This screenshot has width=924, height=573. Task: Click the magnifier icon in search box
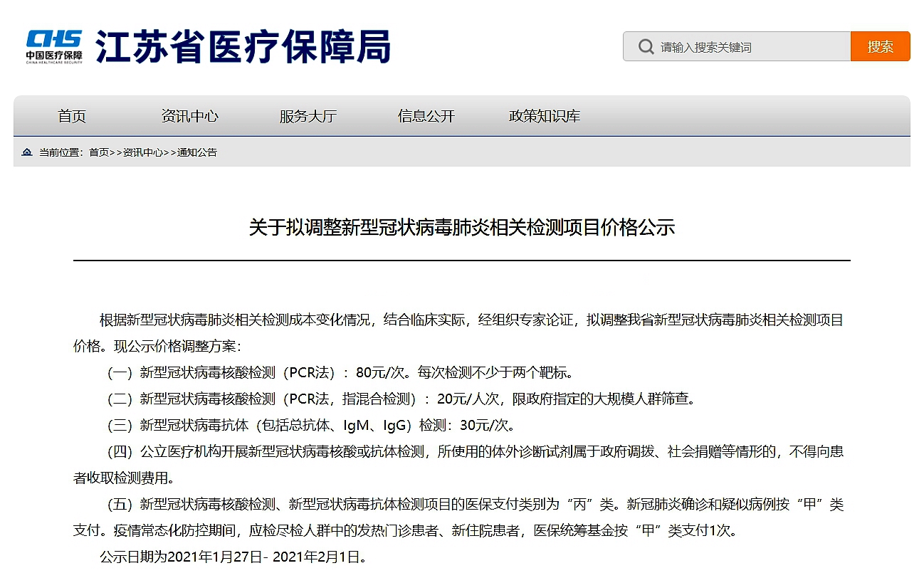[646, 47]
